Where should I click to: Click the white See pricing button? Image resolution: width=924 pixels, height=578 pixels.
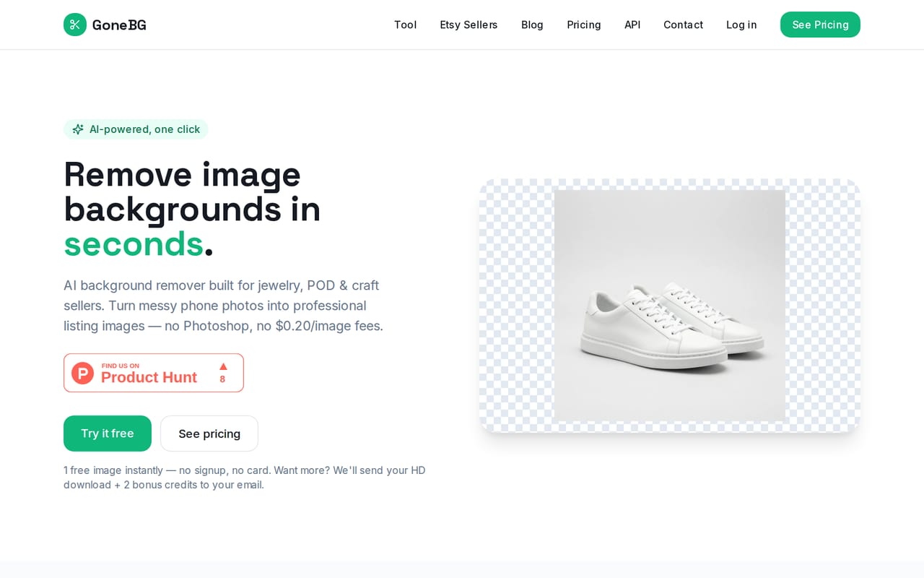pyautogui.click(x=209, y=433)
